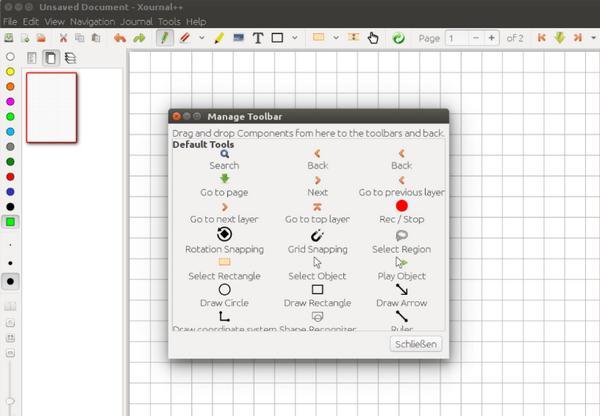Click the Next component in dialog
The width and height of the screenshot is (600, 416).
pos(317,186)
